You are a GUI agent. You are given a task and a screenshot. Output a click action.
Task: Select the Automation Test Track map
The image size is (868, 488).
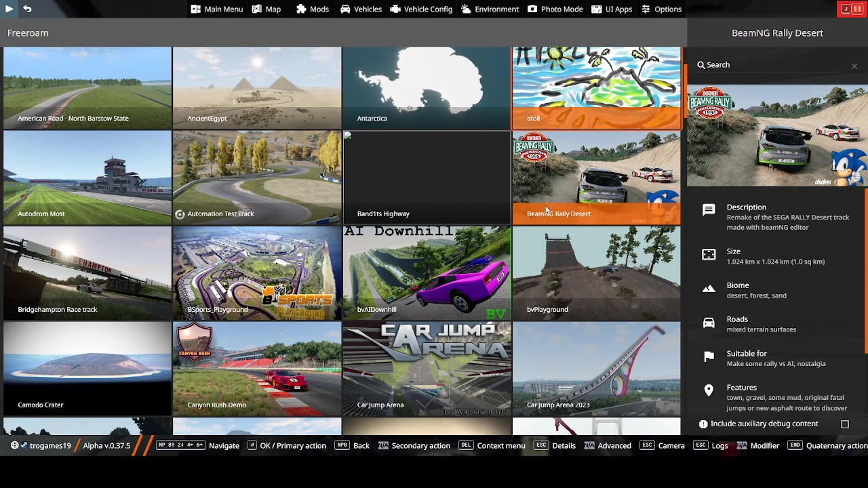click(257, 178)
